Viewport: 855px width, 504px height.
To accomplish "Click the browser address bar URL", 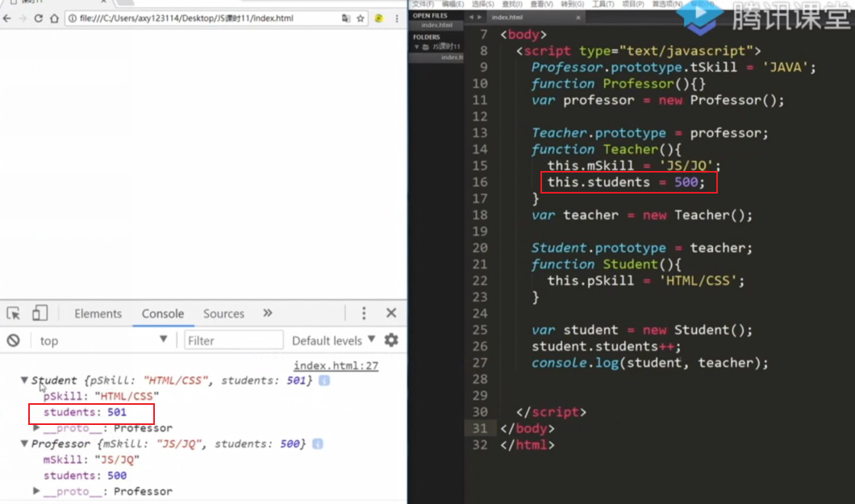I will pos(186,18).
